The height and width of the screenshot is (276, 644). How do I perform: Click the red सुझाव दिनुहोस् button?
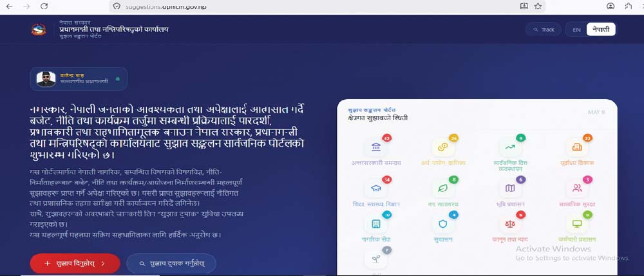75,264
